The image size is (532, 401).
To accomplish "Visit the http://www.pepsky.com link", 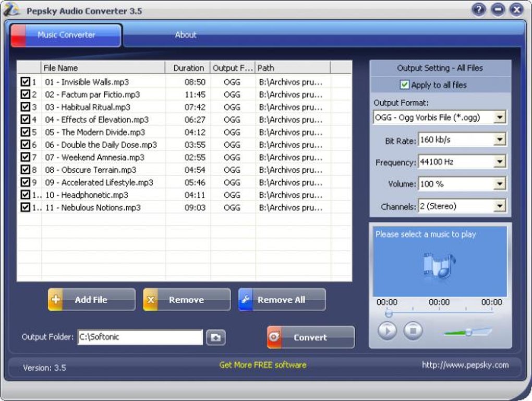I will pyautogui.click(x=465, y=365).
